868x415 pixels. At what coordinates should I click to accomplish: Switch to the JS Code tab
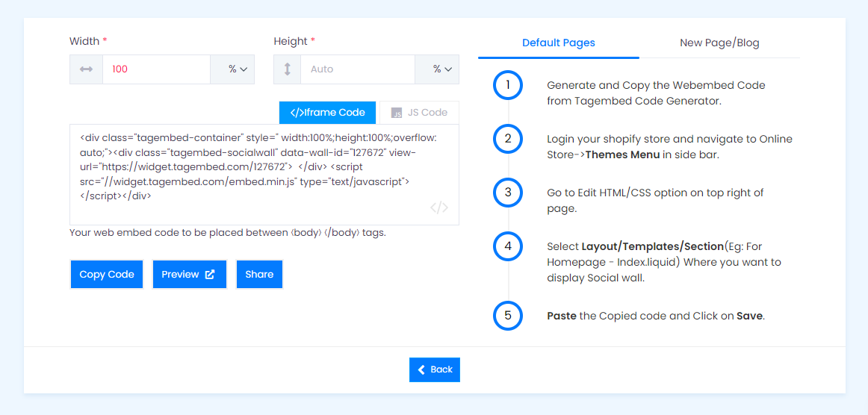point(419,112)
